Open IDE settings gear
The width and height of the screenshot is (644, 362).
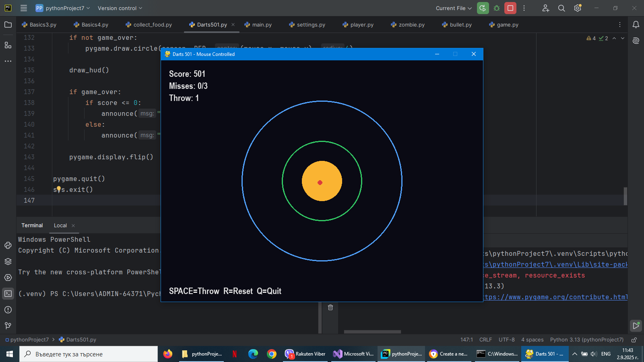pyautogui.click(x=578, y=8)
